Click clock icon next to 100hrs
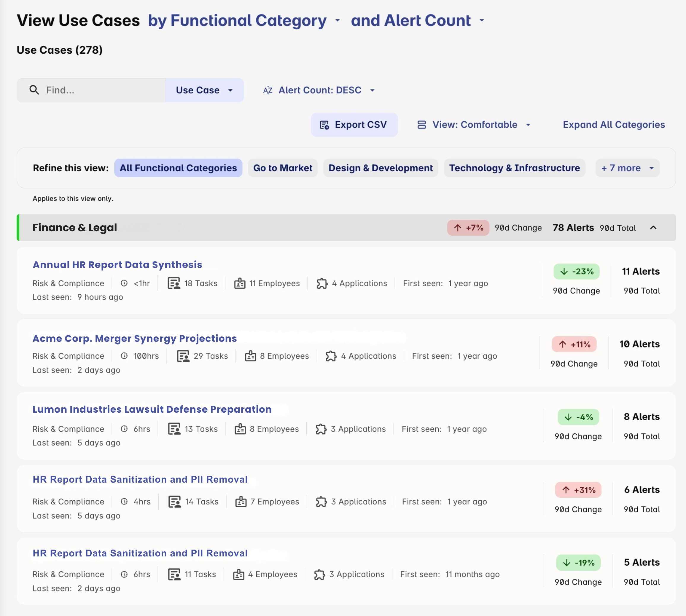The image size is (686, 616). (124, 356)
